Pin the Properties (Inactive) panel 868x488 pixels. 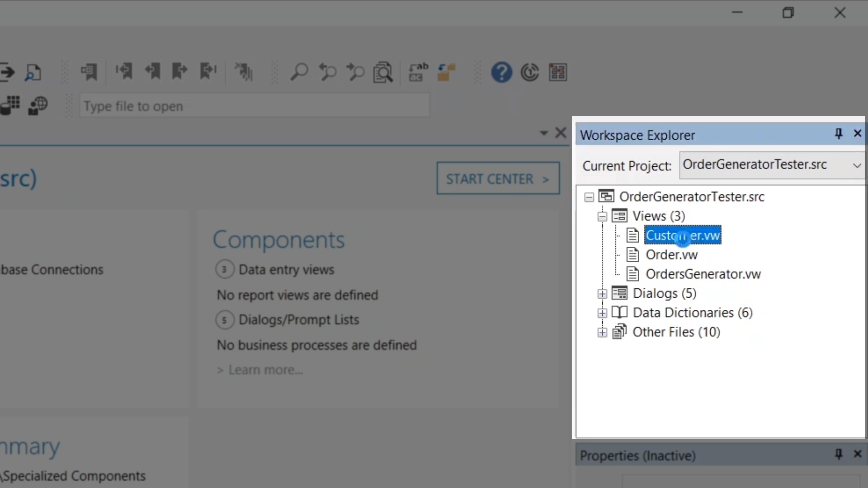pos(838,454)
